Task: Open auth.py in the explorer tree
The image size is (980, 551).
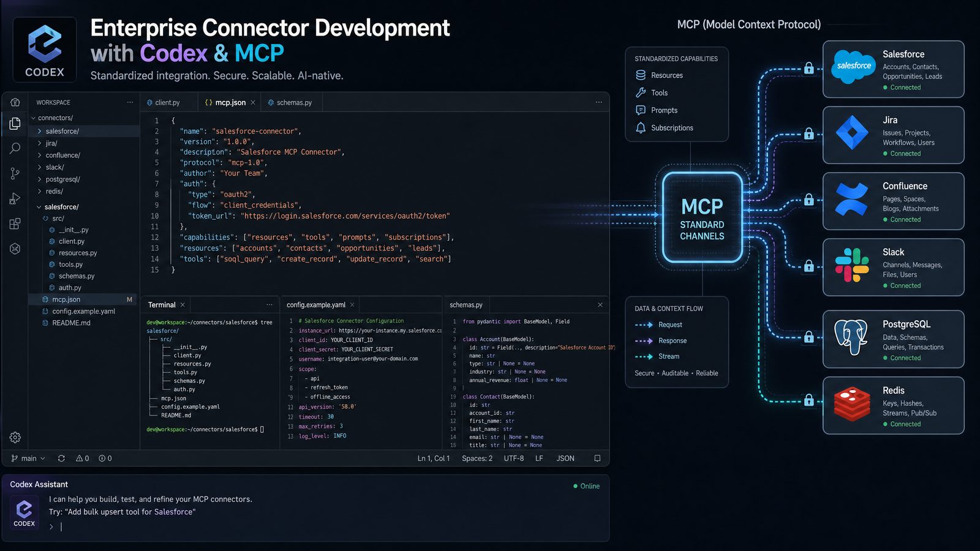Action: (x=84, y=288)
